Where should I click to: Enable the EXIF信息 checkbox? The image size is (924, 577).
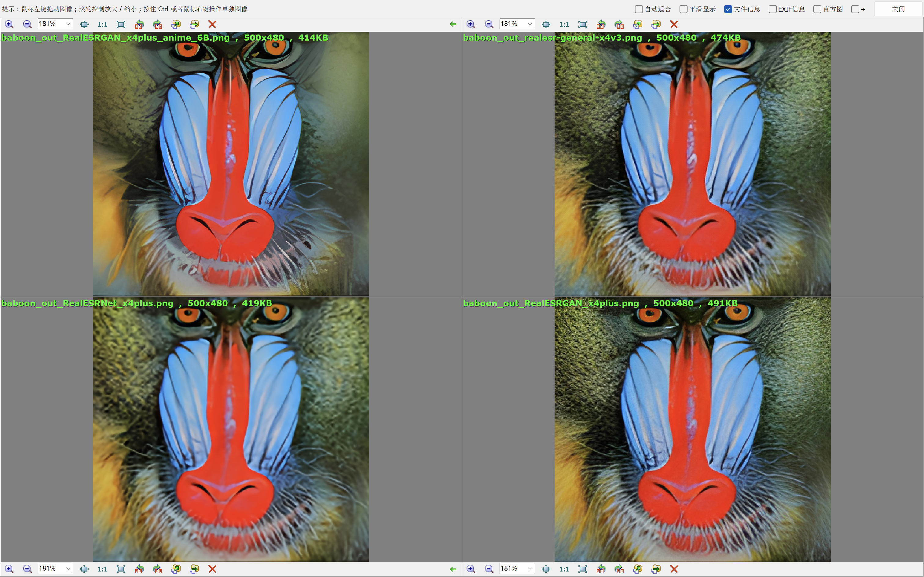pyautogui.click(x=772, y=9)
